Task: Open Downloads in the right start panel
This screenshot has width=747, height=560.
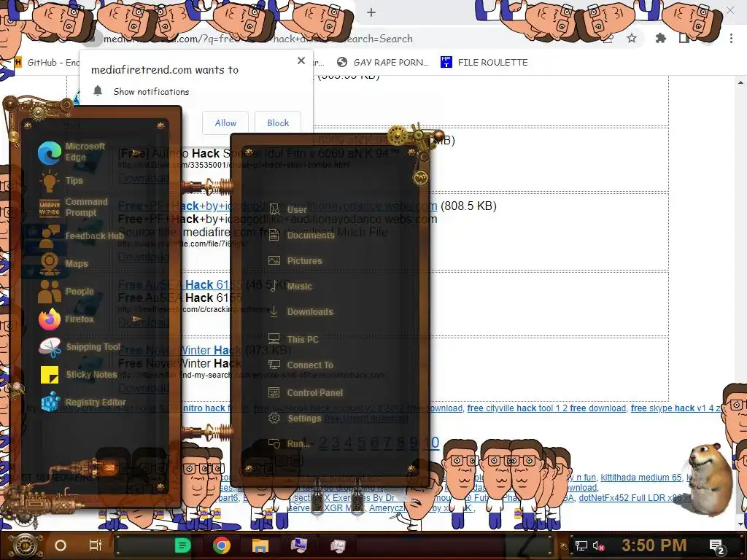Action: 301,312
